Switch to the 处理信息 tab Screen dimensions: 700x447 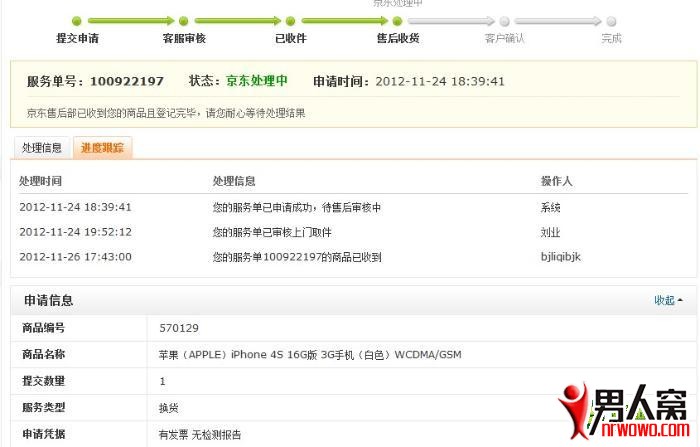click(42, 148)
